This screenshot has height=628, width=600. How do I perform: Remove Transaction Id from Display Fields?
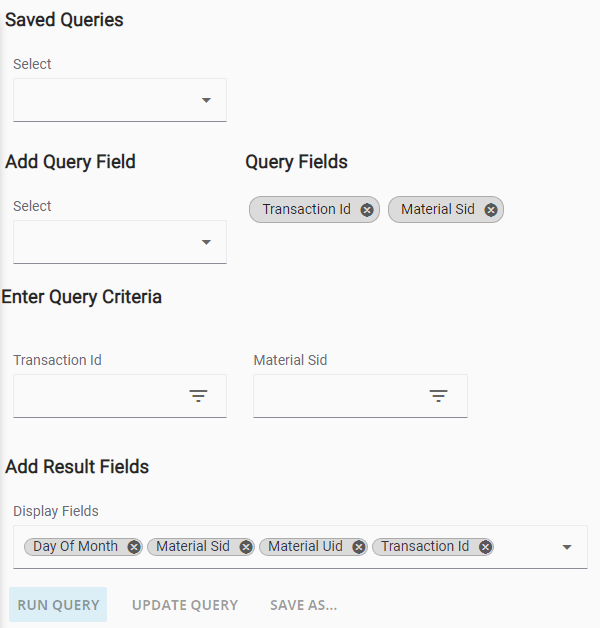[485, 547]
